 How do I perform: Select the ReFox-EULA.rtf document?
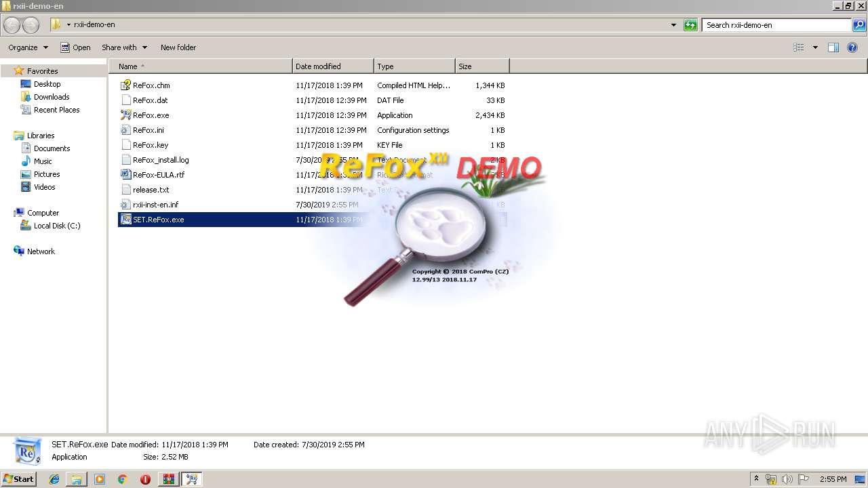pyautogui.click(x=158, y=175)
